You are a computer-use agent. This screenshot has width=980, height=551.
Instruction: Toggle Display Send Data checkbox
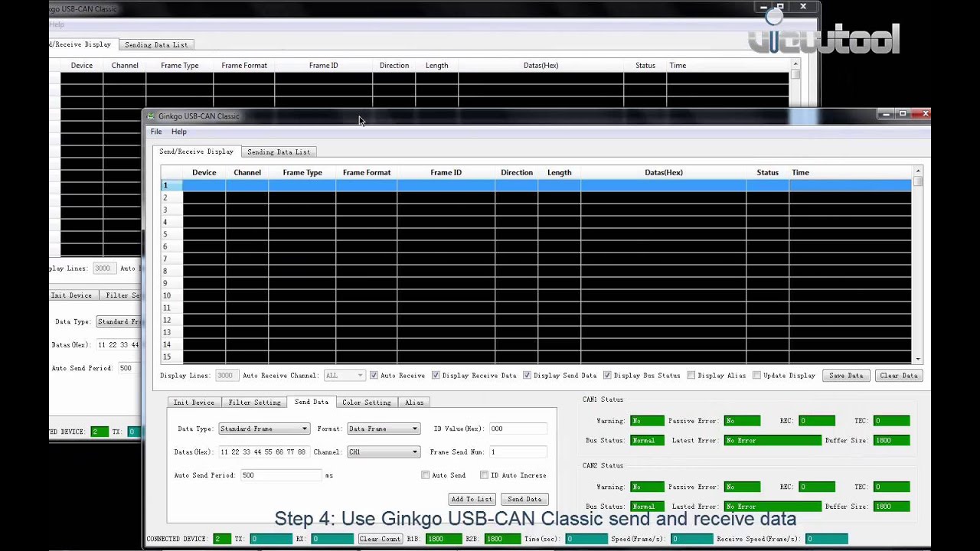(x=527, y=376)
